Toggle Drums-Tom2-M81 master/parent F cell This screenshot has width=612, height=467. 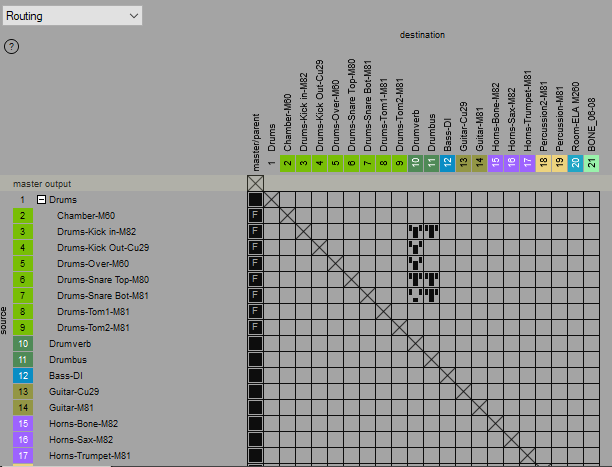click(x=256, y=328)
